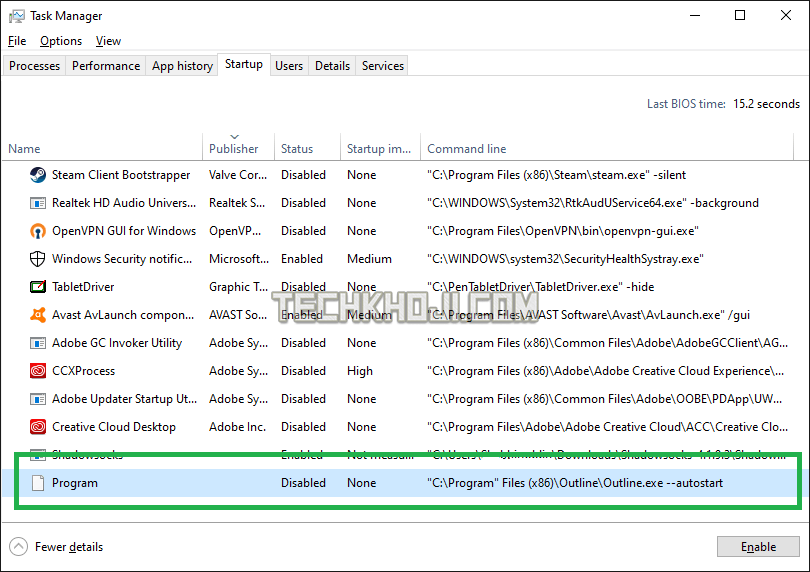Switch to the App history tab

(182, 66)
